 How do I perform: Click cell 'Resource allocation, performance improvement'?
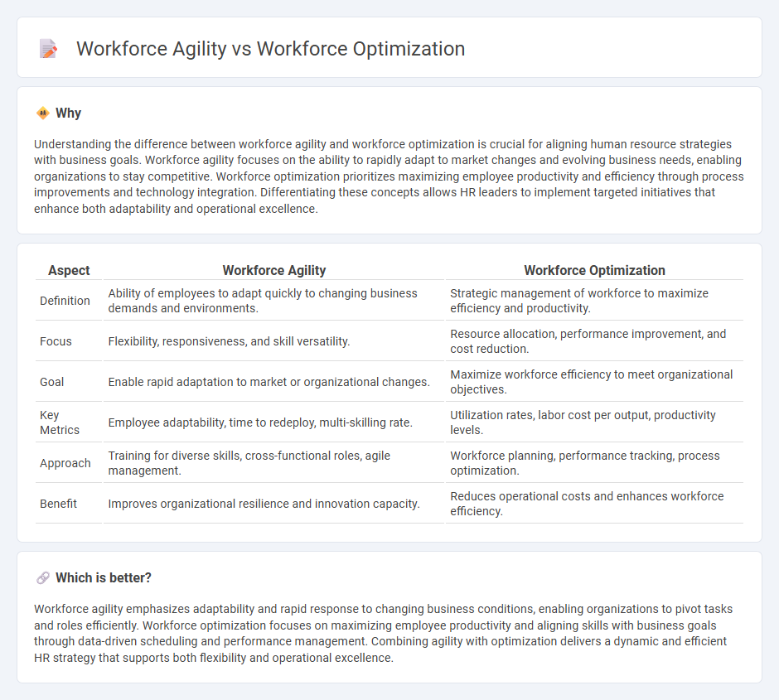pyautogui.click(x=594, y=341)
